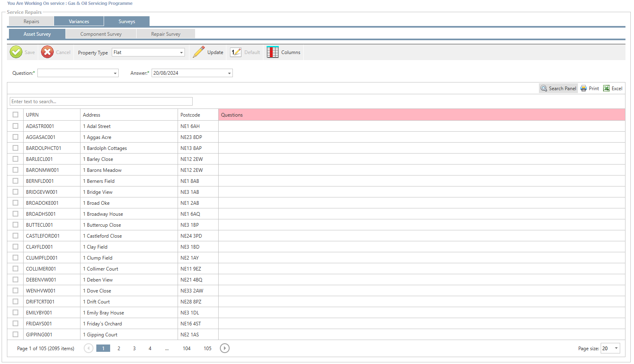
Task: Jump to page 105 link
Action: click(x=207, y=349)
